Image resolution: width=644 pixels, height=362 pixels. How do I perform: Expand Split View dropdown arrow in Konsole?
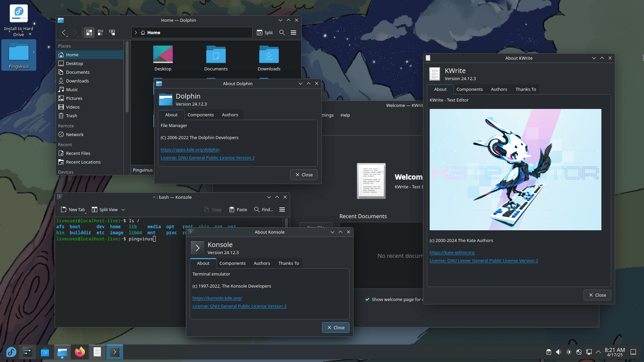[x=123, y=209]
